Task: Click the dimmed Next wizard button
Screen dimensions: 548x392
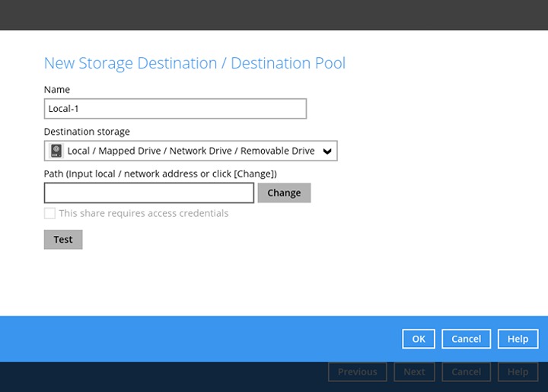Action: point(414,371)
